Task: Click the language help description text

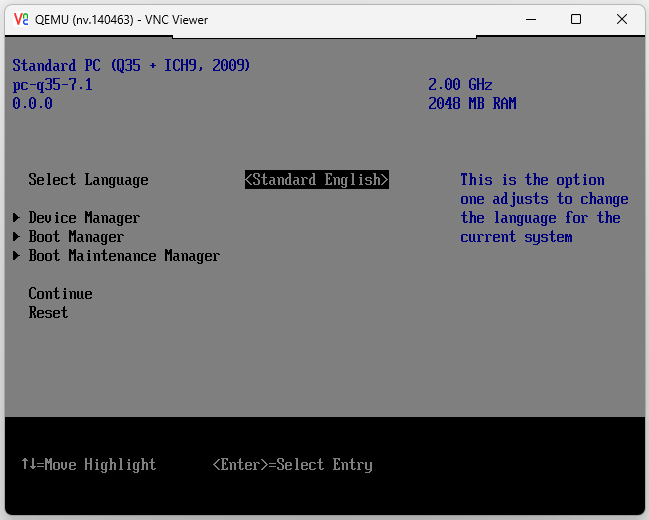Action: point(544,208)
